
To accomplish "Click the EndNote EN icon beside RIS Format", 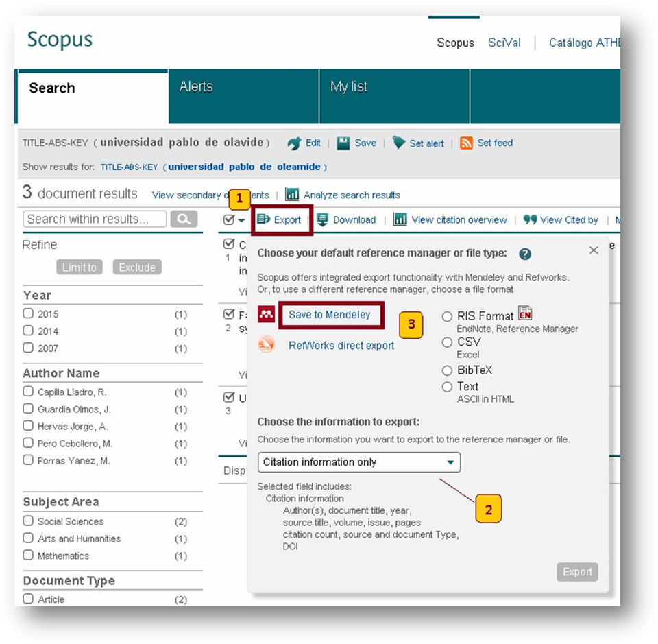I will click(525, 313).
